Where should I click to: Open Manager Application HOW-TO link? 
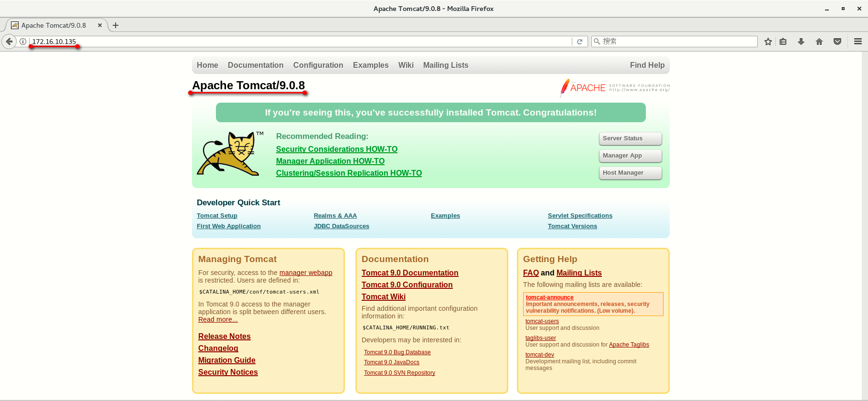click(330, 161)
